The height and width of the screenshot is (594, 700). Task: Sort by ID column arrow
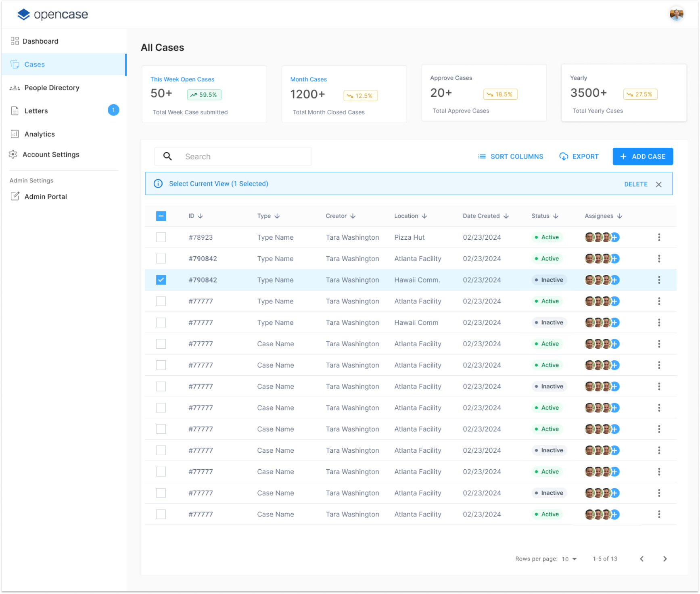click(x=201, y=216)
